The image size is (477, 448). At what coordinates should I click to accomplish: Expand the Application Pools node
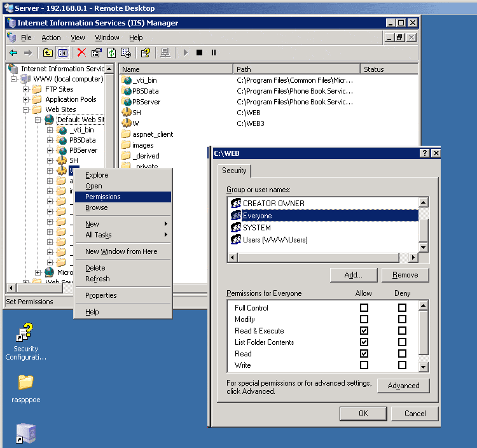point(26,99)
